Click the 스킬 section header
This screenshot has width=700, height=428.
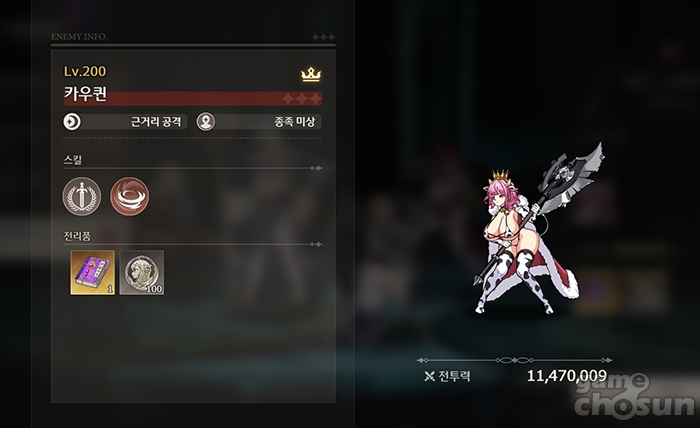click(x=72, y=160)
